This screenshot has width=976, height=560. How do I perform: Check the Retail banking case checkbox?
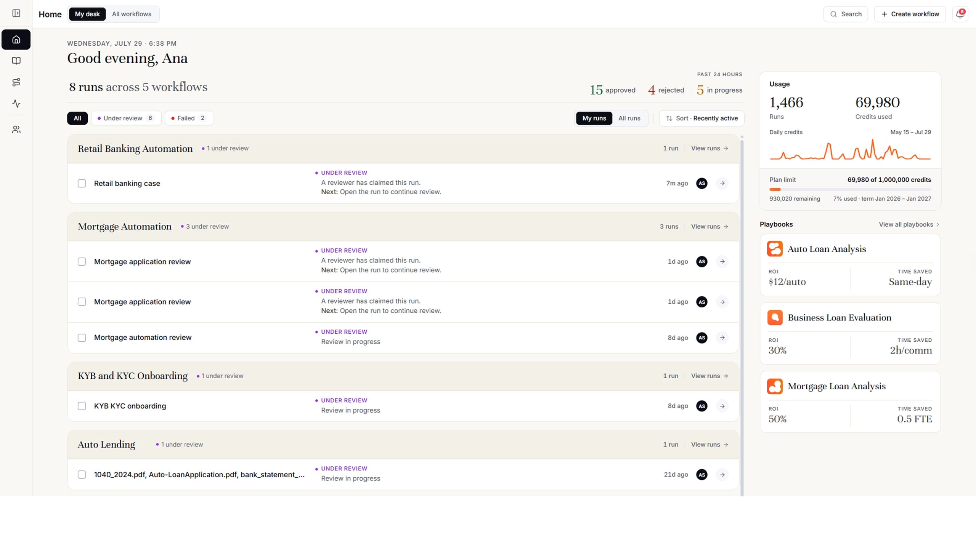pos(82,184)
